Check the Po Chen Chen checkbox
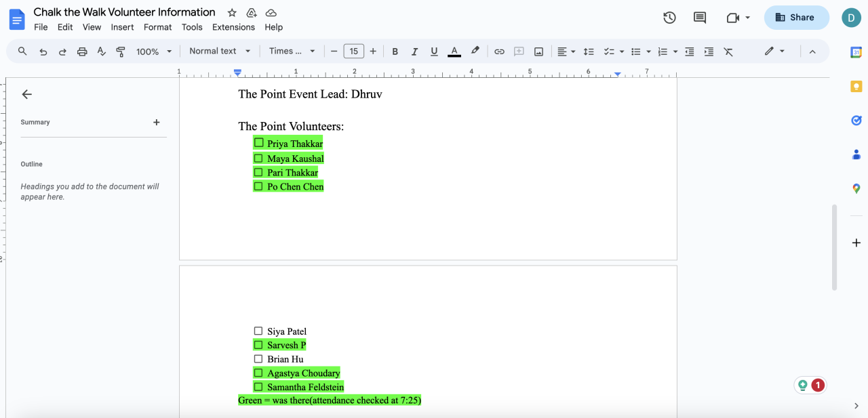Viewport: 868px width, 418px height. pyautogui.click(x=258, y=186)
